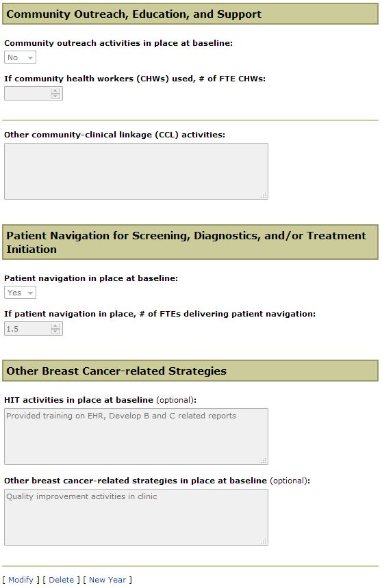The width and height of the screenshot is (382, 588).
Task: Grab the other breast cancer strategies resize handle
Action: click(264, 541)
